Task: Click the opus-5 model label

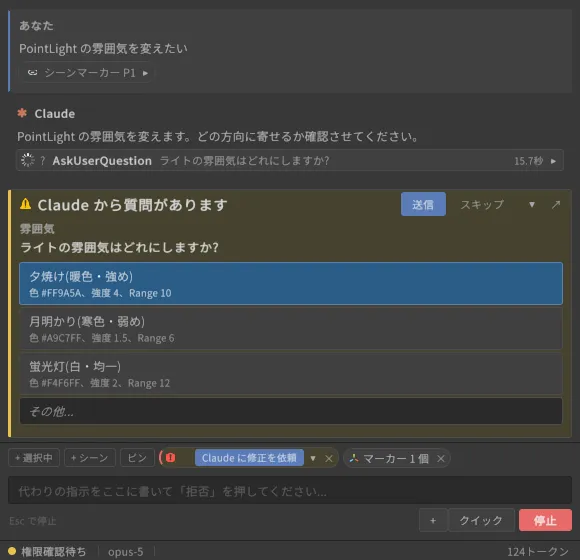Action: pos(125,552)
